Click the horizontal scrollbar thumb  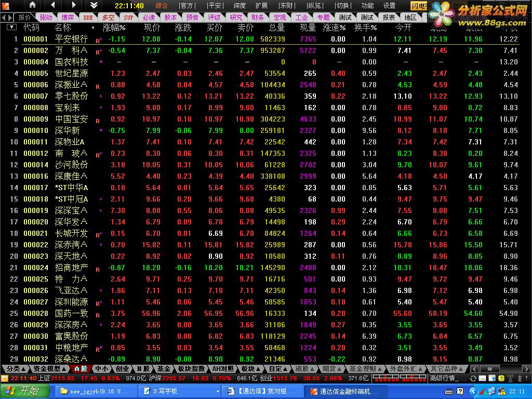[x=489, y=369]
